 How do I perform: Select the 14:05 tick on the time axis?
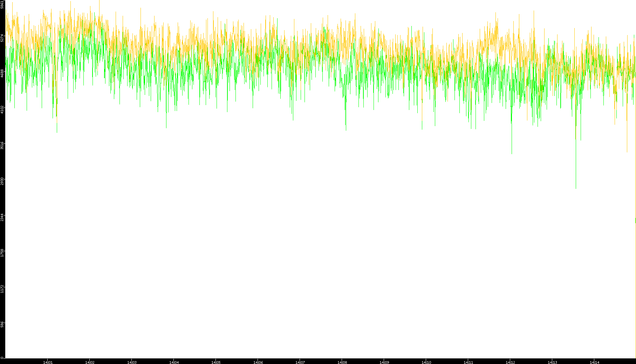[216, 362]
